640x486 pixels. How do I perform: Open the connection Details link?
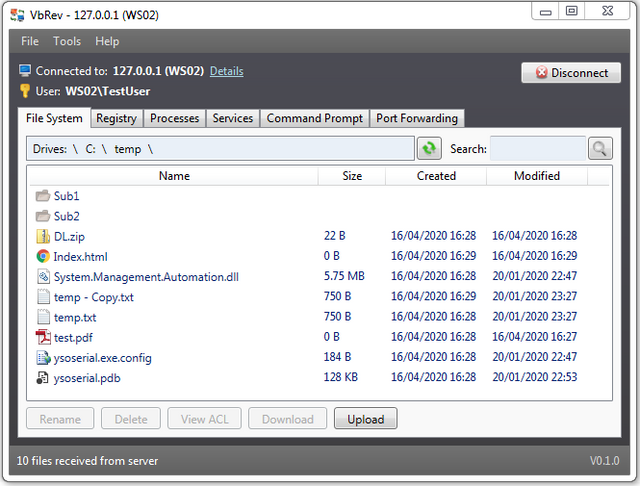(226, 71)
